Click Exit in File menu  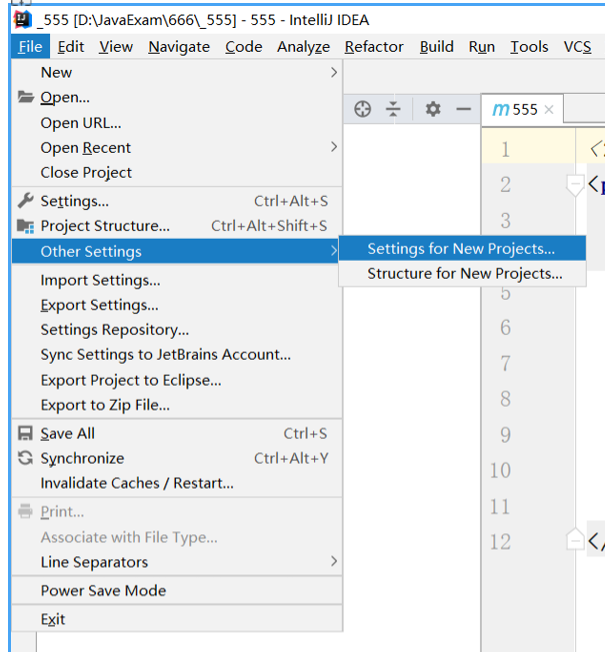point(177,619)
